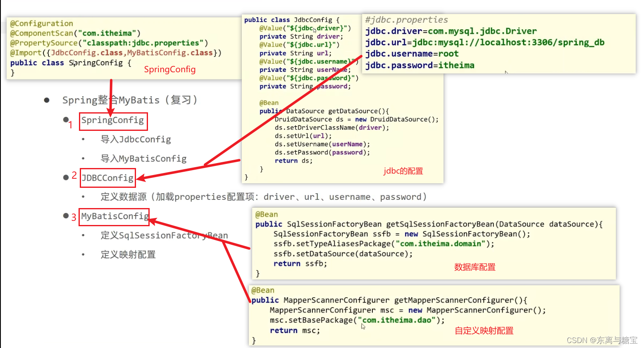Click 'jdbc.driver=com.mysql.jdbc.Driver' line
Screen dimensions: 644x348
[x=451, y=31]
